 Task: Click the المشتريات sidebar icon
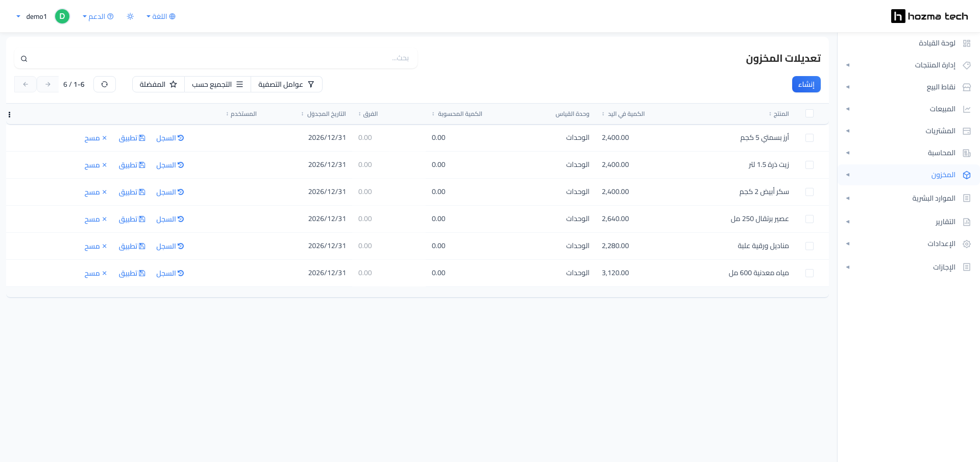pyautogui.click(x=966, y=131)
